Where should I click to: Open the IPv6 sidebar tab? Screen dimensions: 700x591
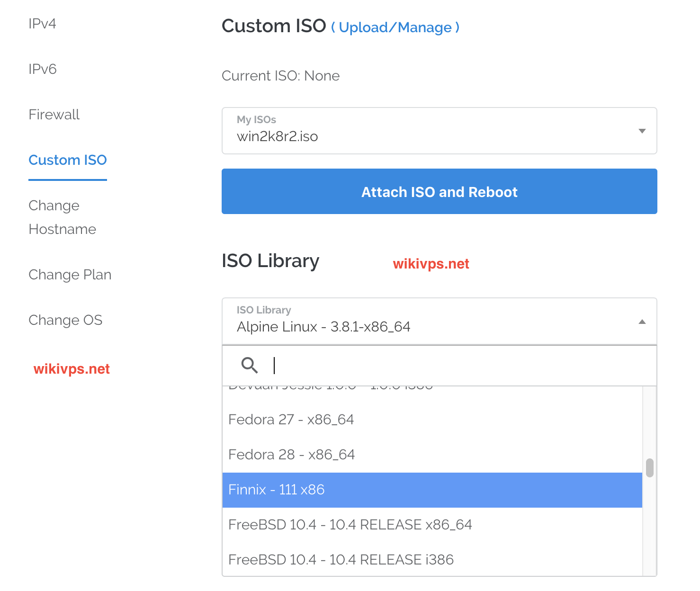coord(43,69)
